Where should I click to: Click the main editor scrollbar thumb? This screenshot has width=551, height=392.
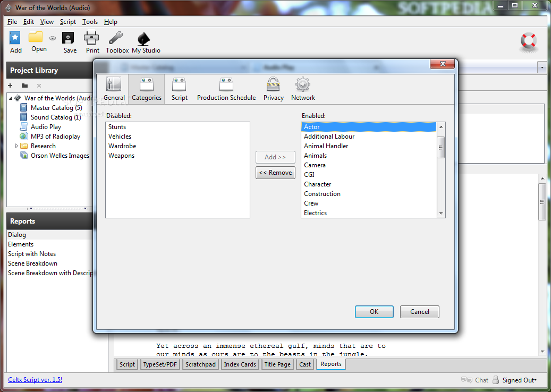(x=542, y=202)
